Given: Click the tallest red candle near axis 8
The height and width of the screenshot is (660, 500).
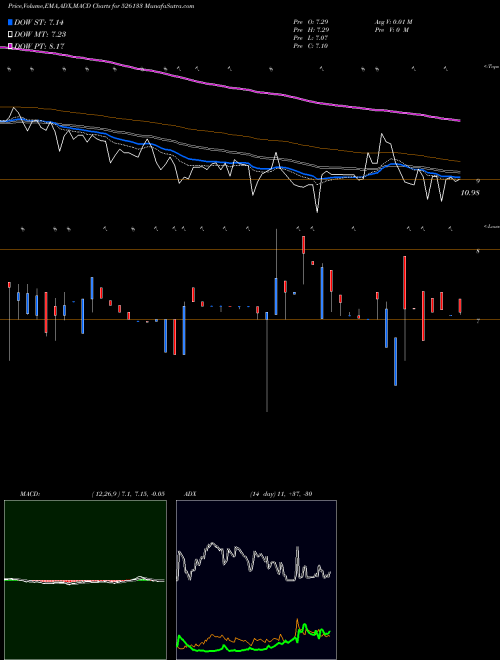Looking at the screenshot, I should pyautogui.click(x=404, y=282).
